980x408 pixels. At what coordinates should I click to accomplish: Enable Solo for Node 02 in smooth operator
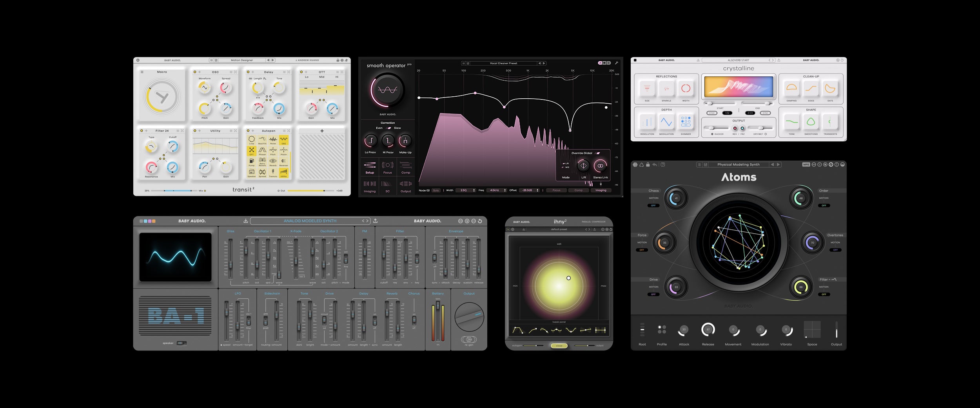pos(436,190)
